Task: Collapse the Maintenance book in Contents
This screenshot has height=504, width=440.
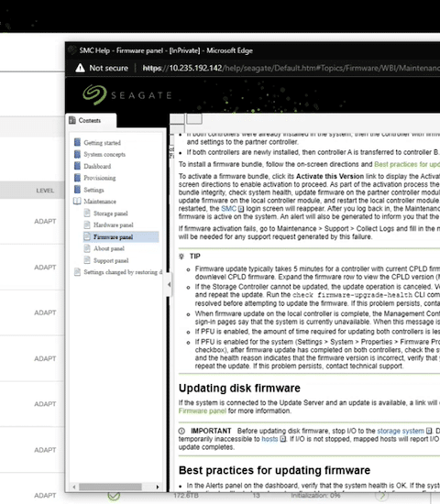Action: pos(100,202)
